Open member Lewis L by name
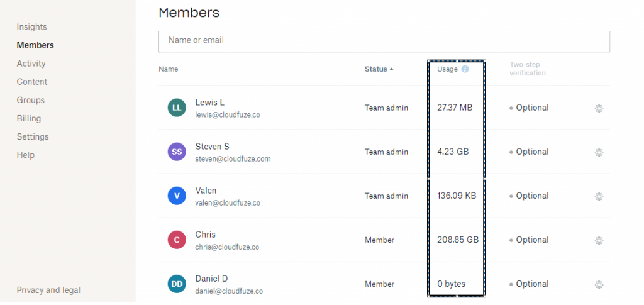 click(209, 103)
